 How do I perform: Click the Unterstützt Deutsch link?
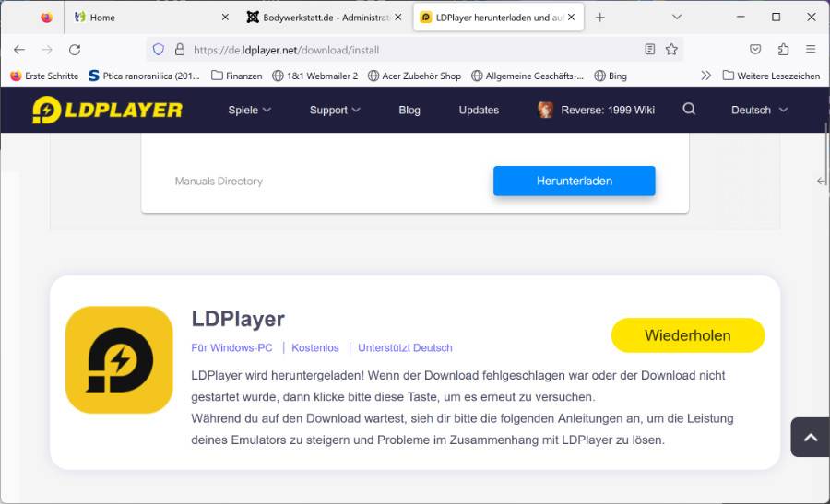[405, 347]
